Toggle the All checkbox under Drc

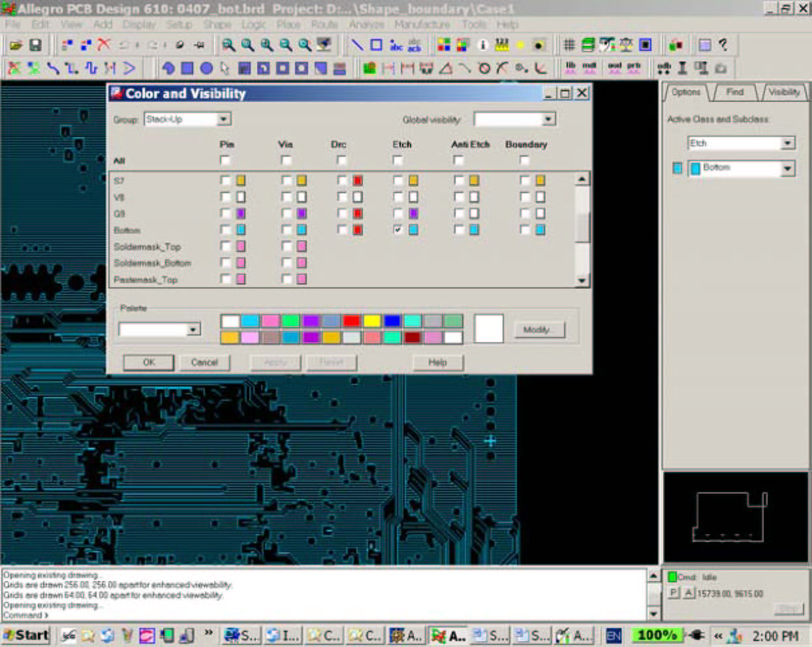(341, 161)
